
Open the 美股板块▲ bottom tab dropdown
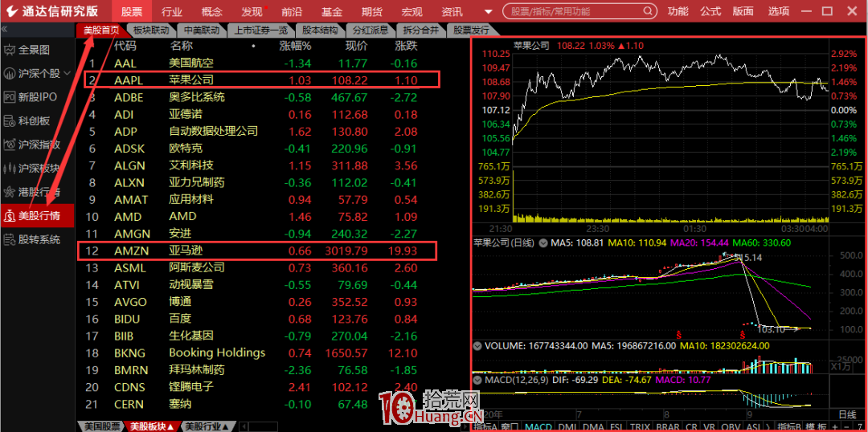[152, 426]
